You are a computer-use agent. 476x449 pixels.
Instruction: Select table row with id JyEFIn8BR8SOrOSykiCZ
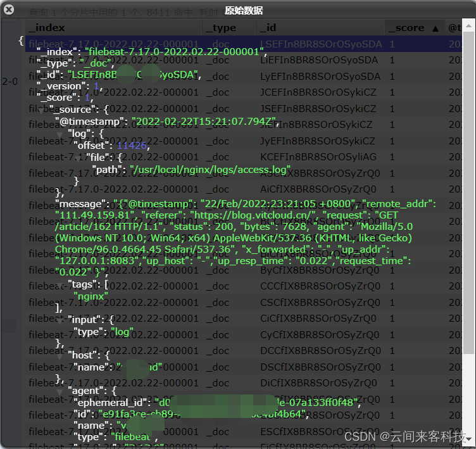pos(244,141)
